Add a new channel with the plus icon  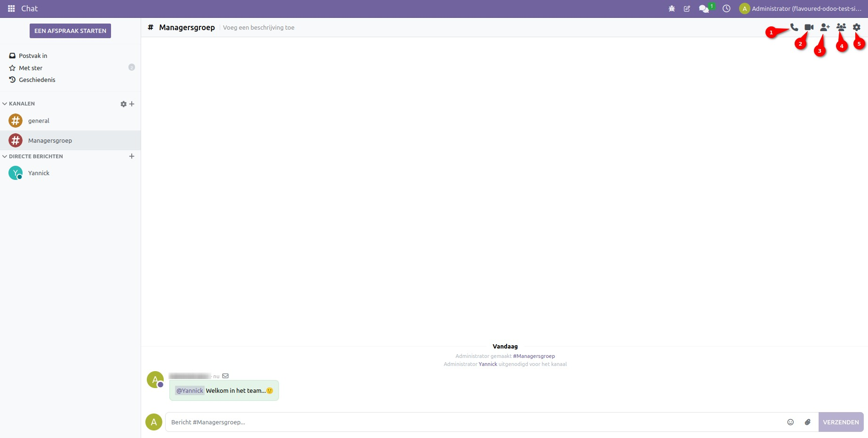tap(132, 104)
